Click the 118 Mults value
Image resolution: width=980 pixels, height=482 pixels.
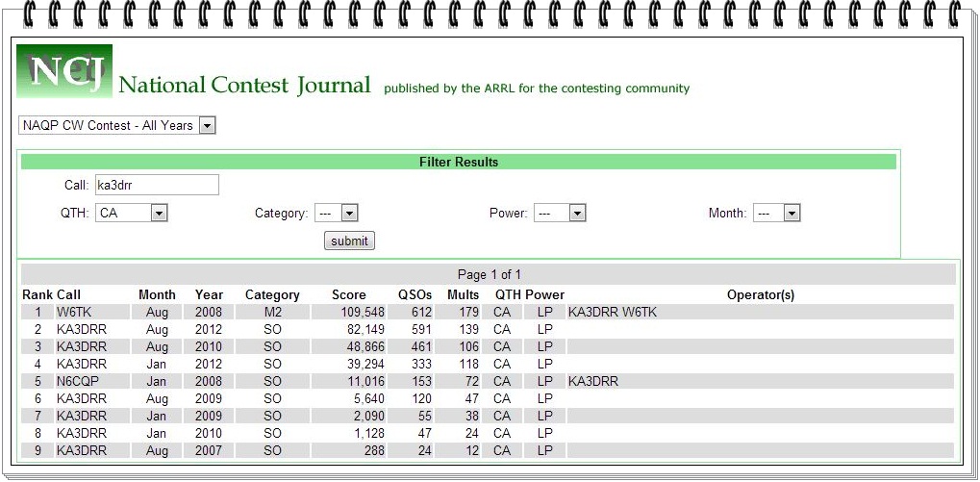(x=468, y=364)
